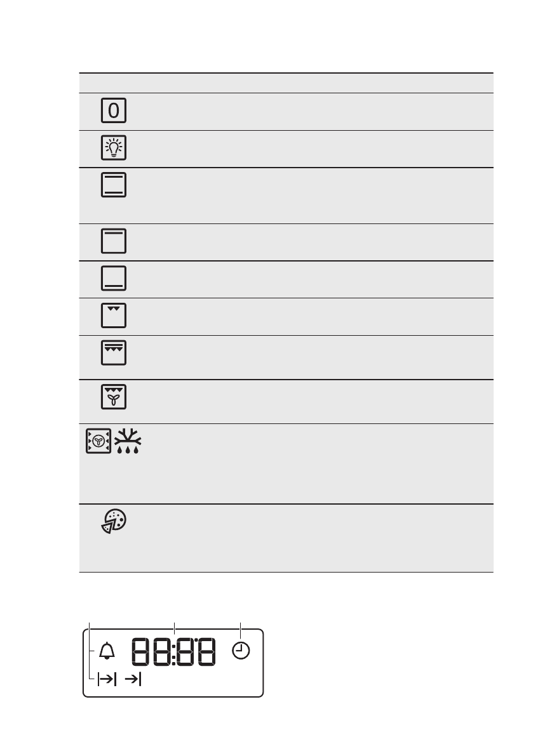Screen dimensions: 533x756
Task: Select the top heat only icon
Action: click(x=113, y=241)
